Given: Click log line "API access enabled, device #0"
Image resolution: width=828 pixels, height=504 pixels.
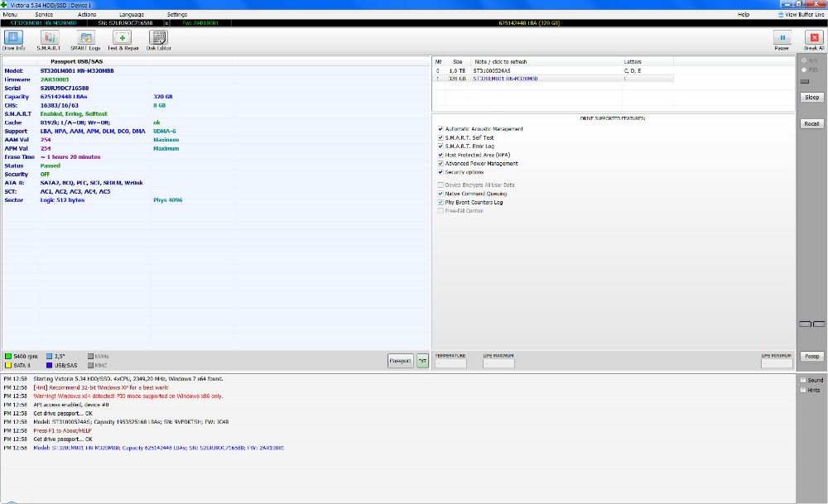Looking at the screenshot, I should [70, 405].
